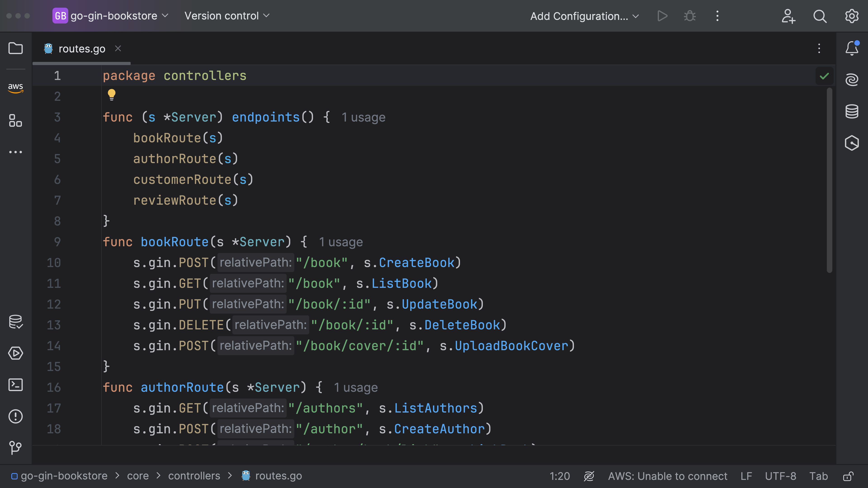Toggle the inspections eye icon in status bar
Image resolution: width=868 pixels, height=488 pixels.
[589, 476]
